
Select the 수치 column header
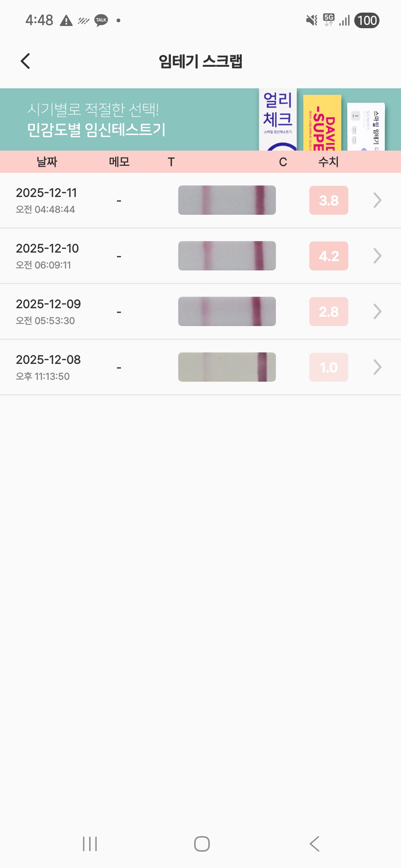point(328,162)
